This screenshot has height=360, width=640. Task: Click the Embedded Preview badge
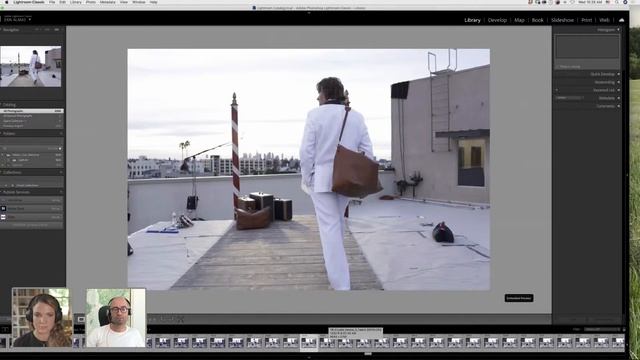coord(519,298)
